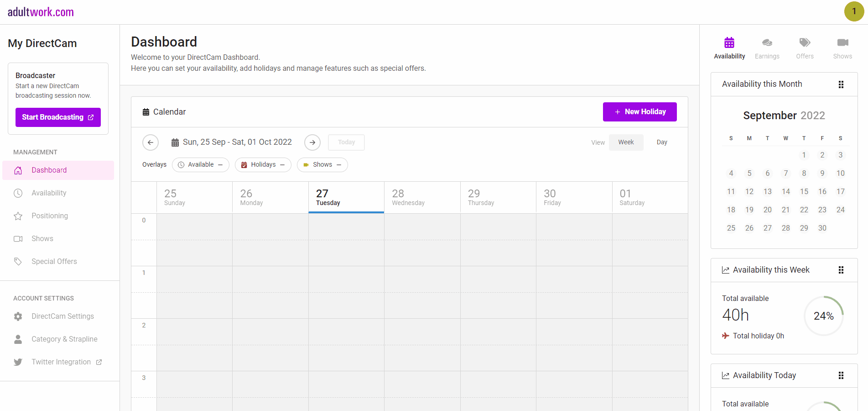Viewport: 868px width, 411px height.
Task: Click the Availability clock icon in sidebar
Action: pyautogui.click(x=18, y=193)
